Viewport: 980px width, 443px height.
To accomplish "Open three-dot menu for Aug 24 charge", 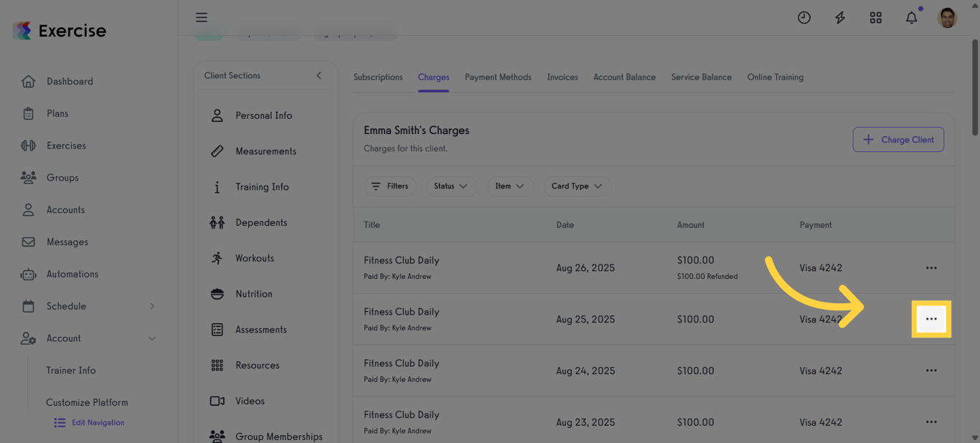I will pos(930,371).
